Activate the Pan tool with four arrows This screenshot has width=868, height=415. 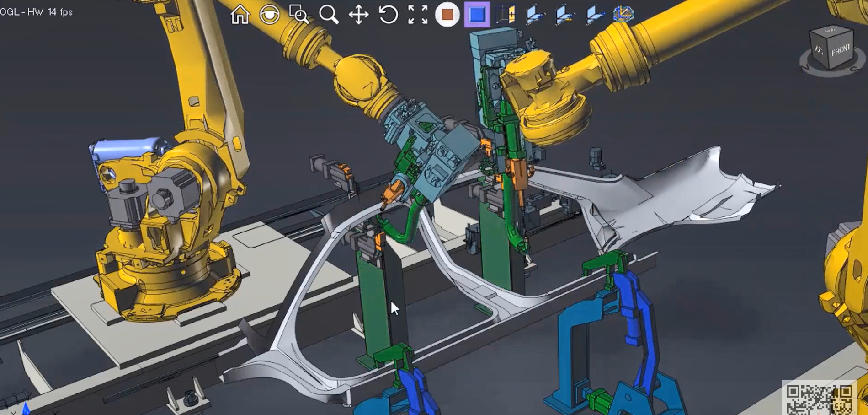[359, 15]
